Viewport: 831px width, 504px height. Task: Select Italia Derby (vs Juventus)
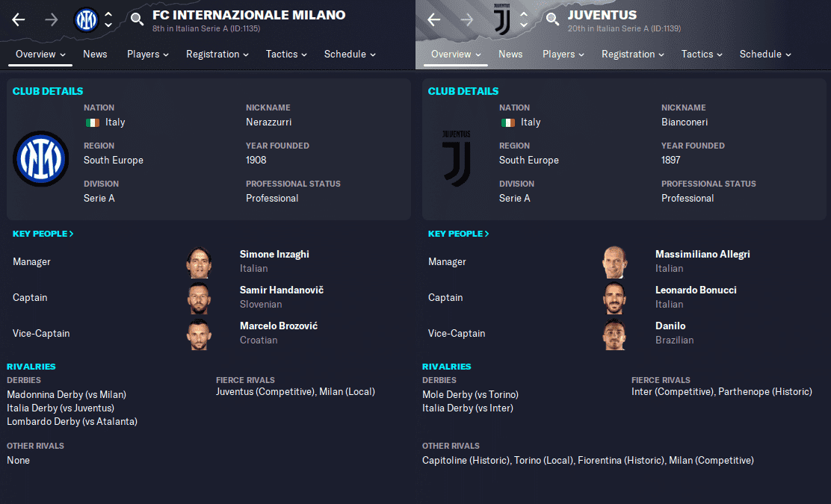61,408
